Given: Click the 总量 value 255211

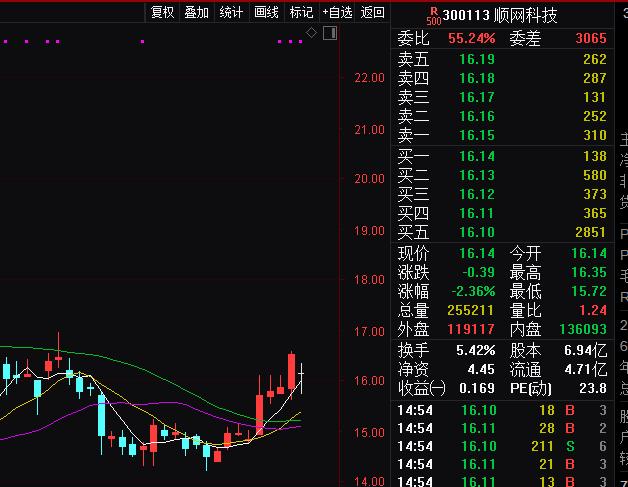Looking at the screenshot, I should tap(471, 310).
